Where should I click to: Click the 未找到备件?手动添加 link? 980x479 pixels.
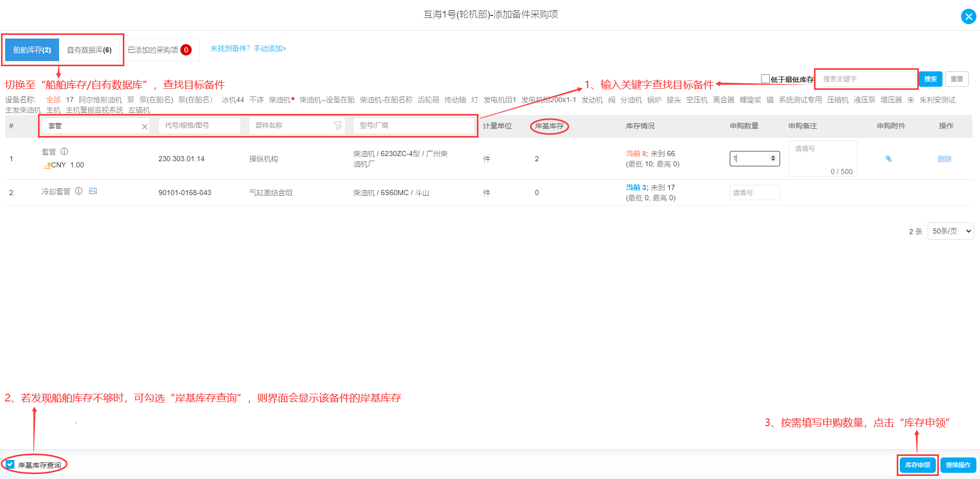coord(248,48)
